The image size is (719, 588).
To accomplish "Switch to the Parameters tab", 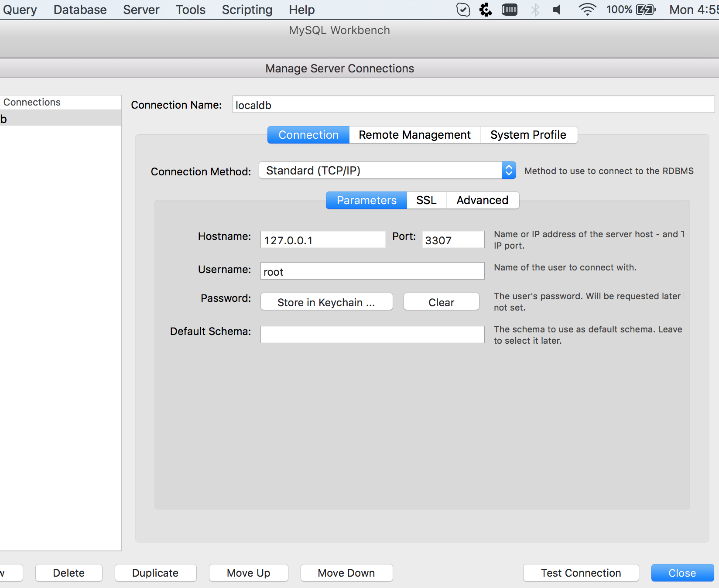I will 366,200.
